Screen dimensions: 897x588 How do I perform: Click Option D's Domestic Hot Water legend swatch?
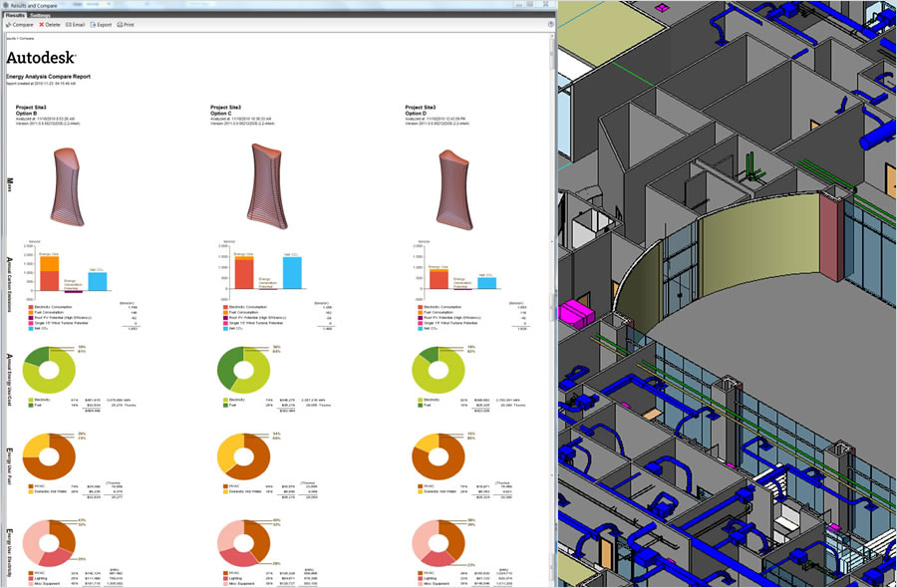421,492
